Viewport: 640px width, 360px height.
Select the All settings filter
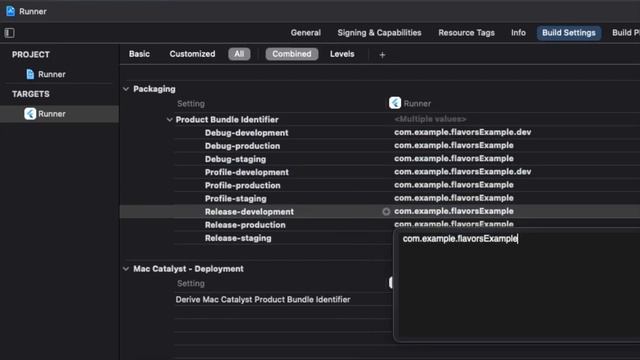239,54
